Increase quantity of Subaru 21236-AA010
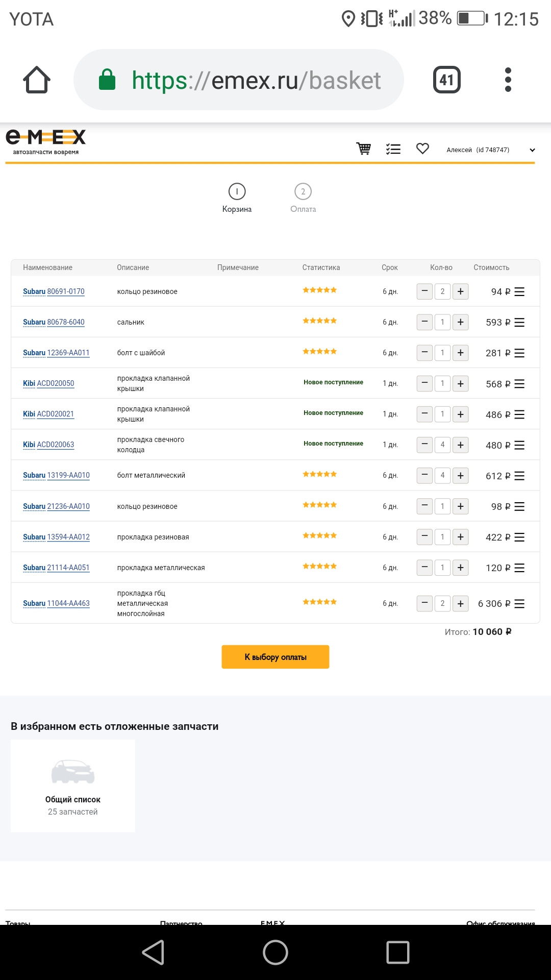Viewport: 551px width, 980px height. click(460, 506)
